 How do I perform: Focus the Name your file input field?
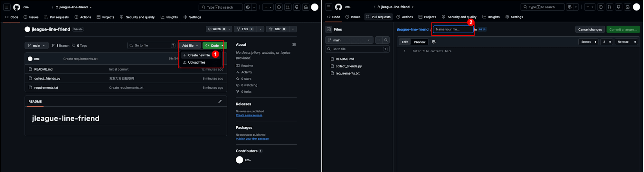pyautogui.click(x=453, y=29)
